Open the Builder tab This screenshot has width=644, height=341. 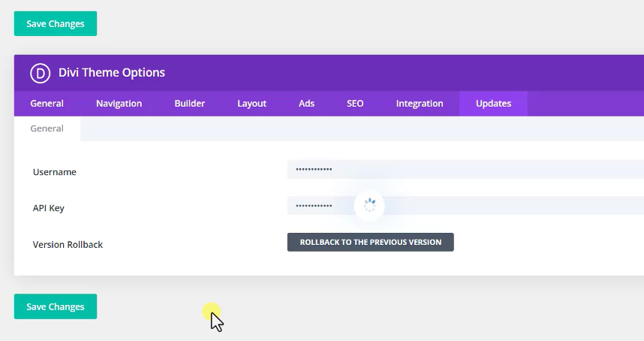(190, 104)
